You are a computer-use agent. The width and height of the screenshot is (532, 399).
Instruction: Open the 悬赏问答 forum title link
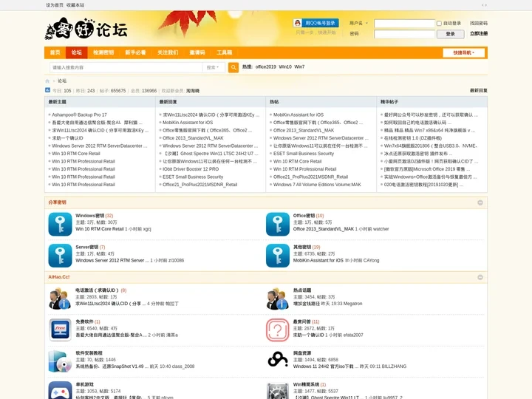302,321
